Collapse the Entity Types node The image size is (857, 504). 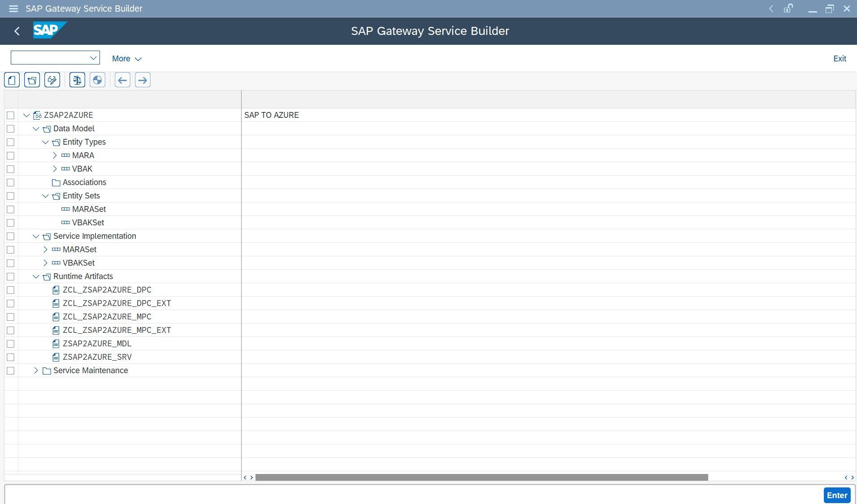click(45, 142)
